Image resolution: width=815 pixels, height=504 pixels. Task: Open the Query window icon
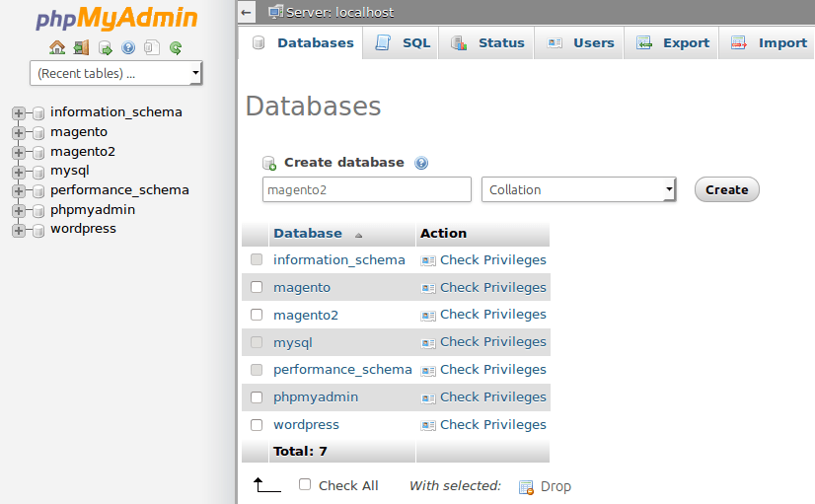coord(105,48)
